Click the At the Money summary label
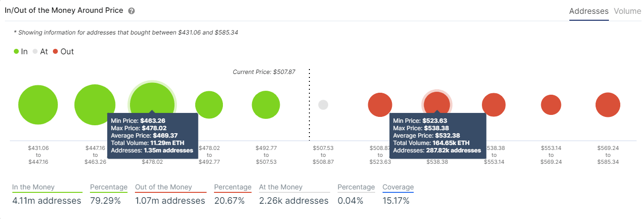 pos(281,187)
